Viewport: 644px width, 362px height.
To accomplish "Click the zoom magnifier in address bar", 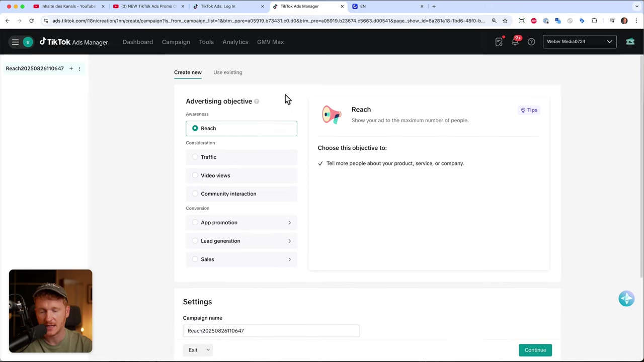I will 494,21.
